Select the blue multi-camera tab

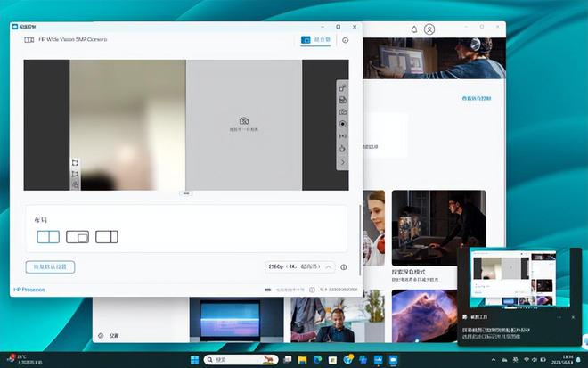(x=315, y=40)
